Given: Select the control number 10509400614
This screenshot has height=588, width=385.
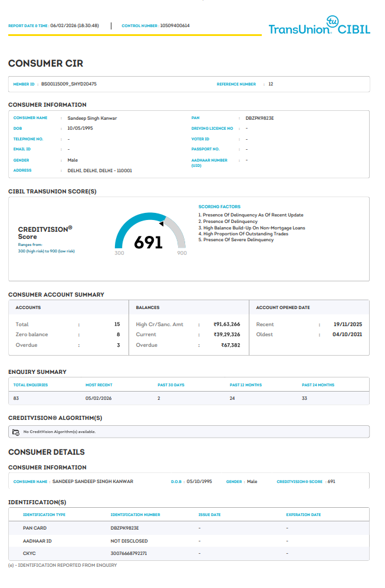Looking at the screenshot, I should coord(175,26).
